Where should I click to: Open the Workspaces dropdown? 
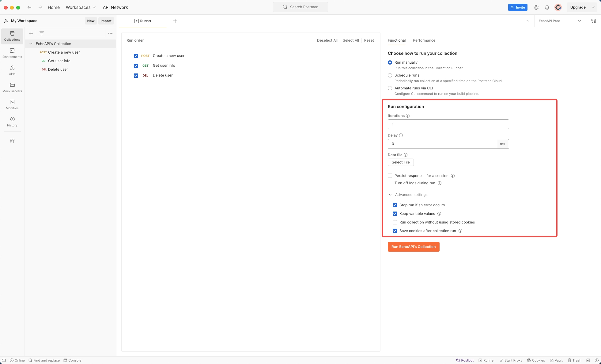click(81, 7)
